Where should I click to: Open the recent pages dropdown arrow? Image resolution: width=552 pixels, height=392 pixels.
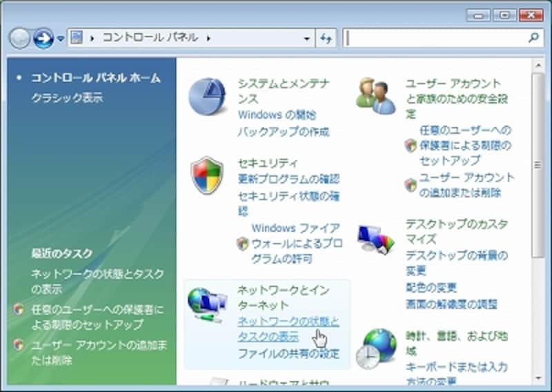click(61, 38)
